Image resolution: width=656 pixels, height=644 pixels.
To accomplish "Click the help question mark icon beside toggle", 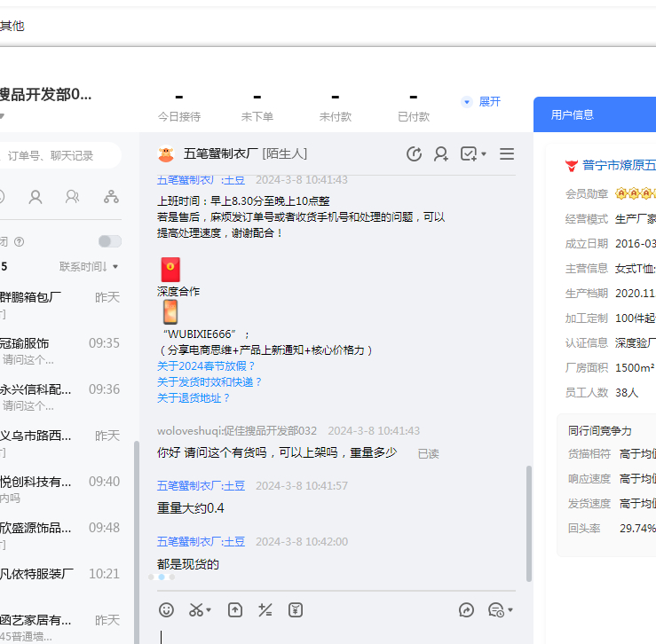I will coord(19,241).
